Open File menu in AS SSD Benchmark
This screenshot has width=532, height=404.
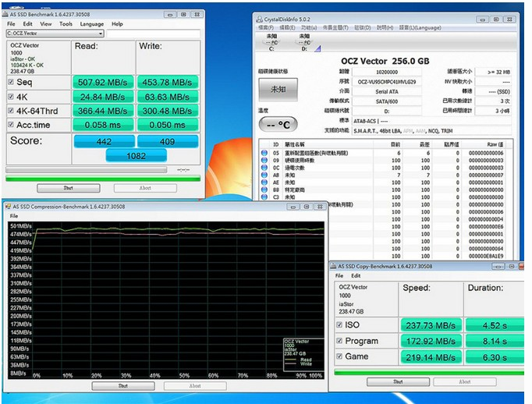click(11, 23)
